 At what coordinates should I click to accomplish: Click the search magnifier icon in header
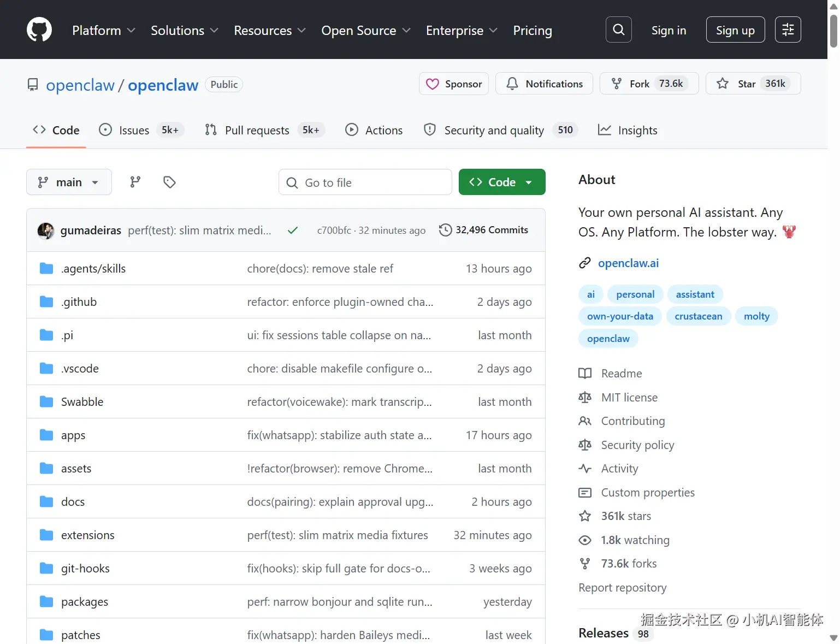click(x=618, y=29)
